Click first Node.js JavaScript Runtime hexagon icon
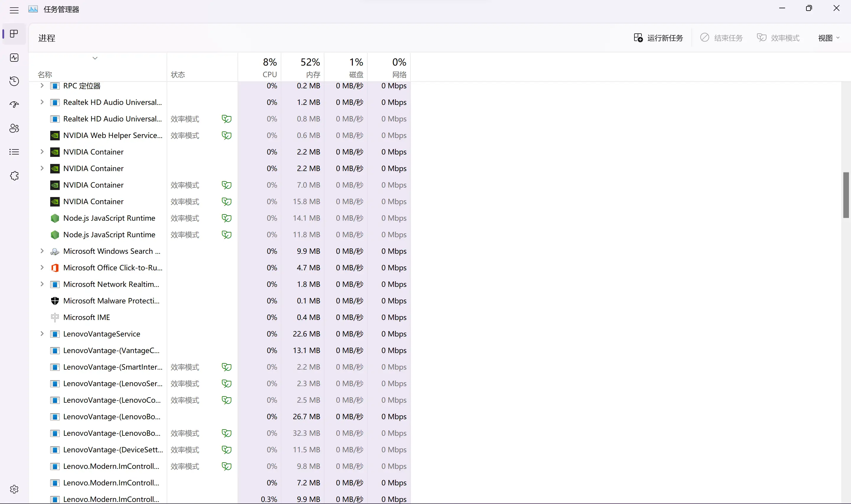This screenshot has width=851, height=504. tap(55, 218)
